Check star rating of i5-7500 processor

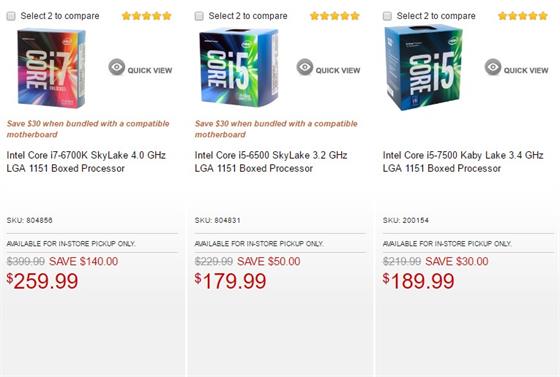pos(523,16)
